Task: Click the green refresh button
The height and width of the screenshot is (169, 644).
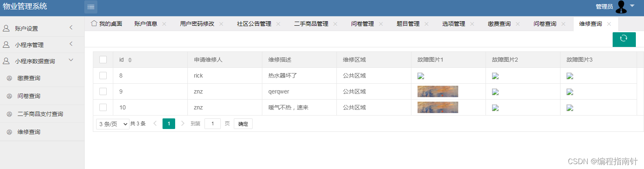Action: click(624, 39)
